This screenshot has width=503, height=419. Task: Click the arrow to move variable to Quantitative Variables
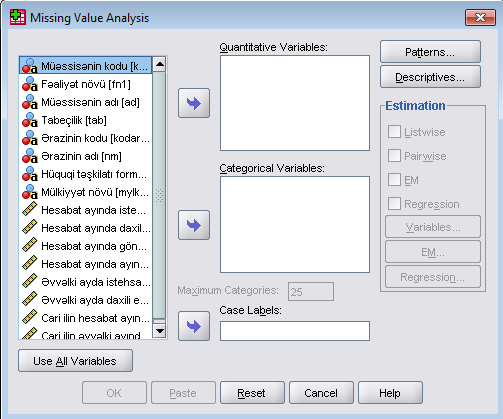pos(194,103)
